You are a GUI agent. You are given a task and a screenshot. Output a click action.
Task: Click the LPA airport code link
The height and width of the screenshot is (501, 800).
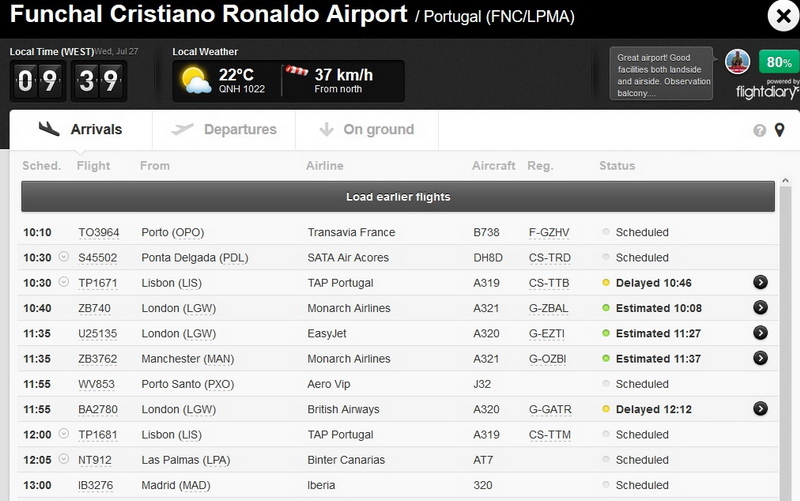(x=216, y=460)
